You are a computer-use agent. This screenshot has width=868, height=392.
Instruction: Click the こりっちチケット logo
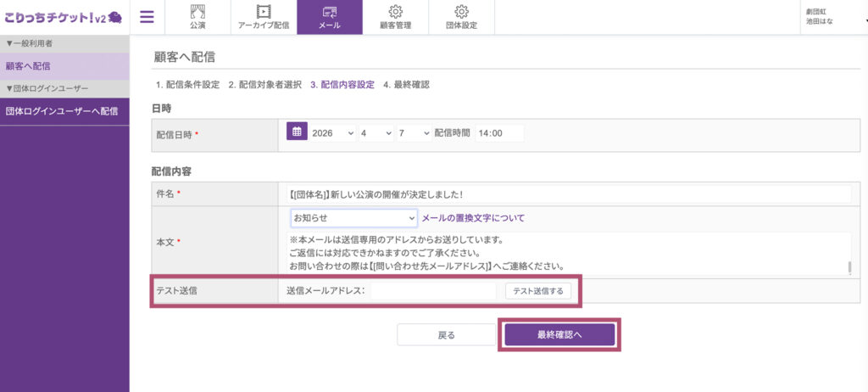[63, 16]
